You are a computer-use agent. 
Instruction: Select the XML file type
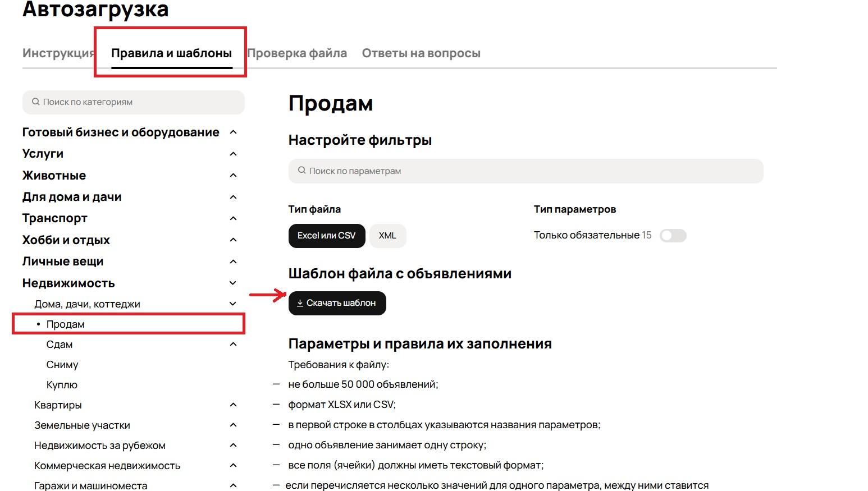tap(387, 236)
